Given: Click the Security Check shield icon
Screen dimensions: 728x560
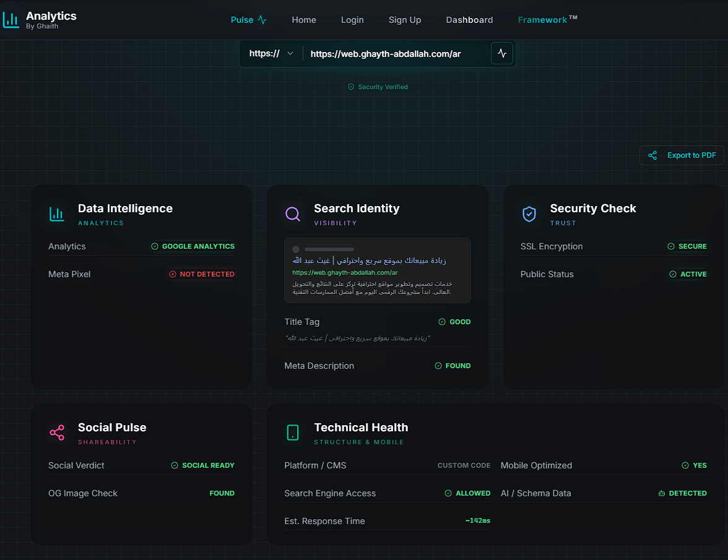Looking at the screenshot, I should point(529,214).
